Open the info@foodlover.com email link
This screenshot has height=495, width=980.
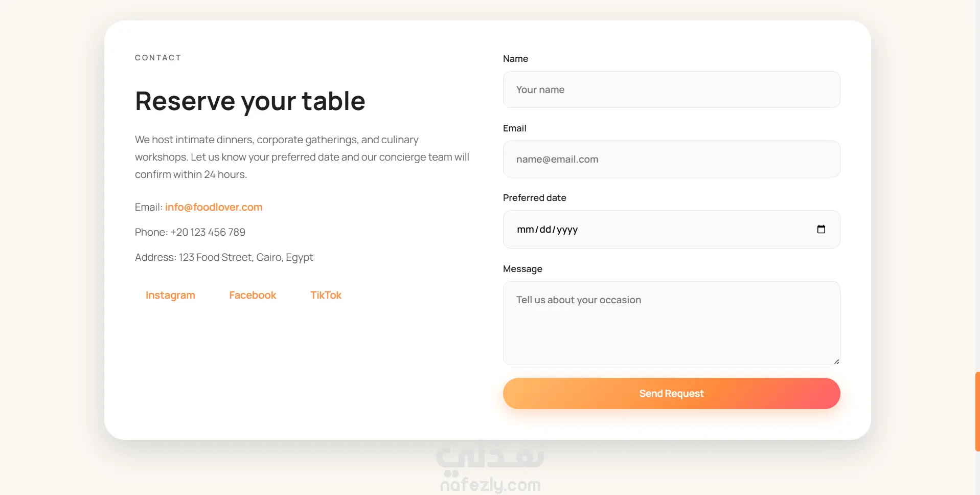coord(214,207)
